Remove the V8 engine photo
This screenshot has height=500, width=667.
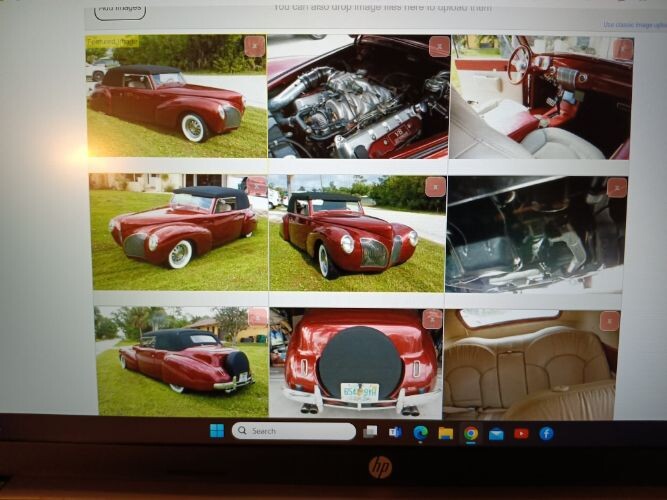coord(439,46)
